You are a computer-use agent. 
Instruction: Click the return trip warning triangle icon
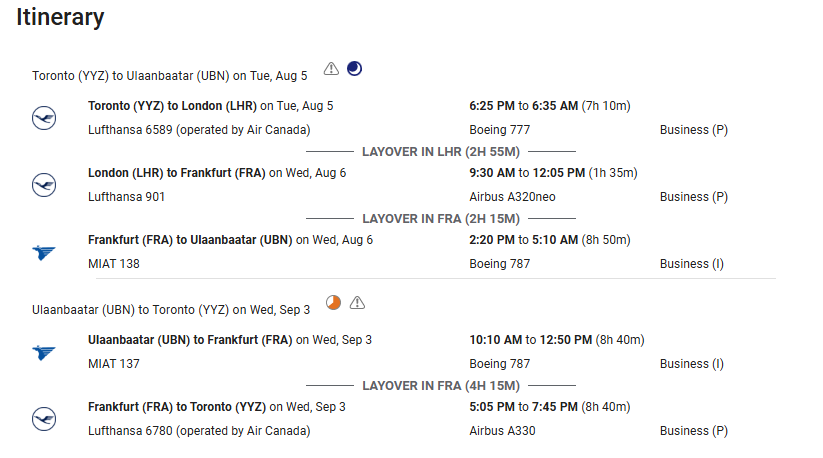coord(358,303)
